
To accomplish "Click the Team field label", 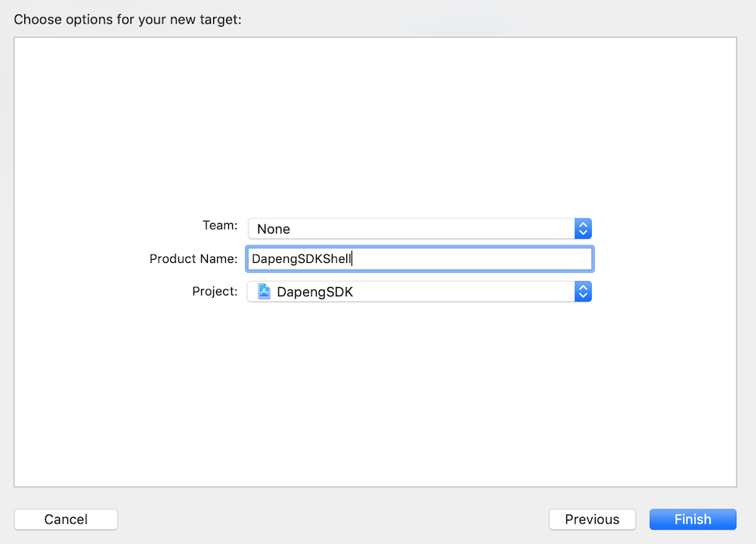I will 219,225.
